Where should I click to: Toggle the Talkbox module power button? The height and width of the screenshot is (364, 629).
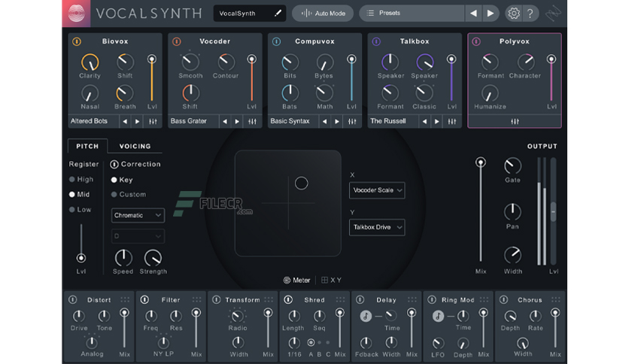pyautogui.click(x=376, y=41)
